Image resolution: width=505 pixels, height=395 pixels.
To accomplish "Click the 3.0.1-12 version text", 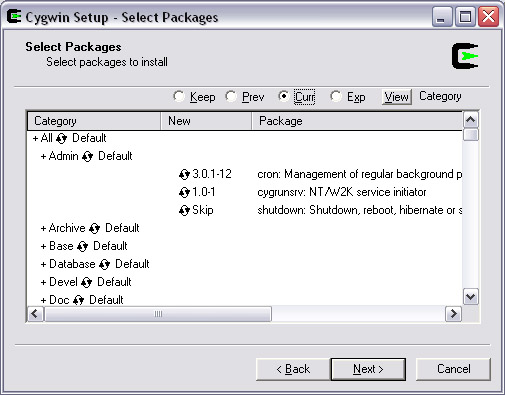I will [x=212, y=174].
